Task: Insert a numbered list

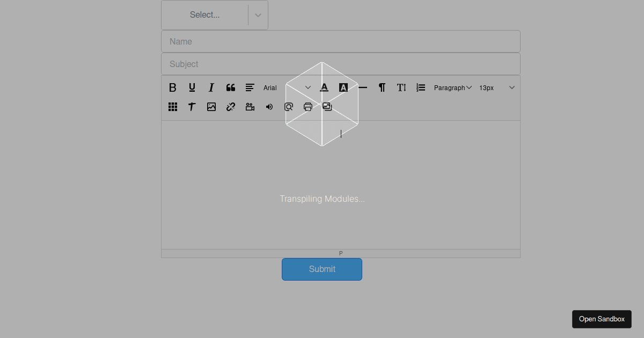Action: 421,87
